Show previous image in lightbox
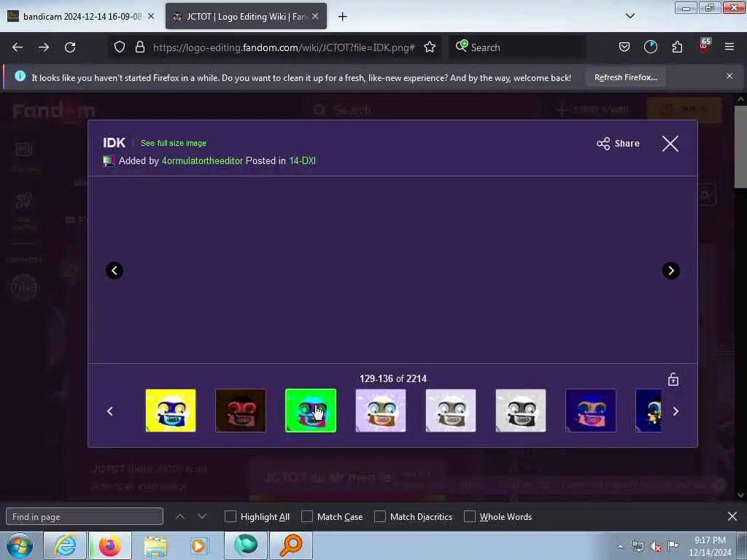Screen dimensions: 747x560 [115, 271]
